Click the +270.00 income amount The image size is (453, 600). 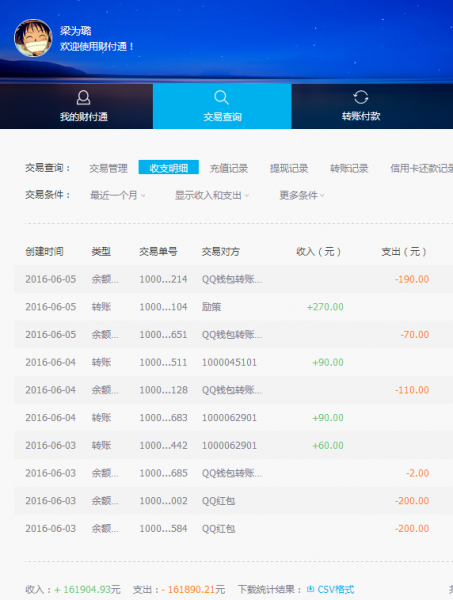point(325,307)
